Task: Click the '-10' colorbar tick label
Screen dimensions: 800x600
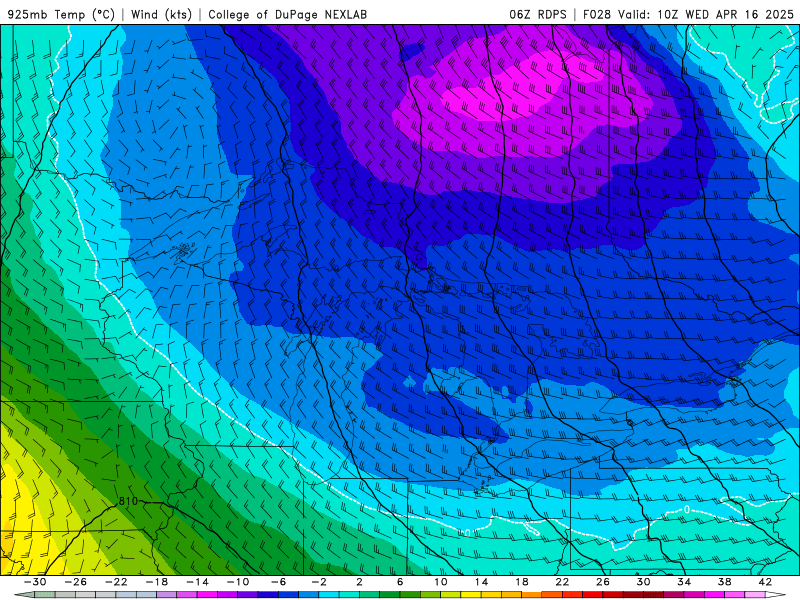Action: point(238,582)
